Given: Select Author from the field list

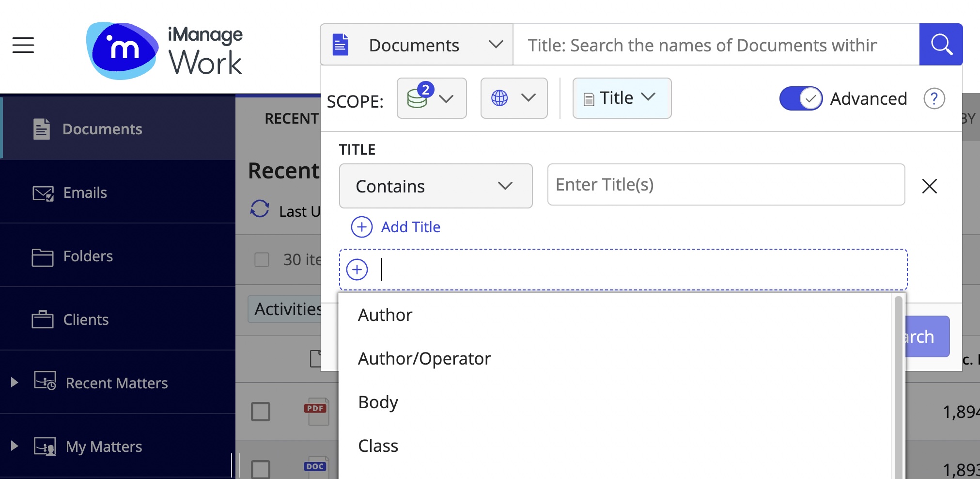Looking at the screenshot, I should 615,315.
